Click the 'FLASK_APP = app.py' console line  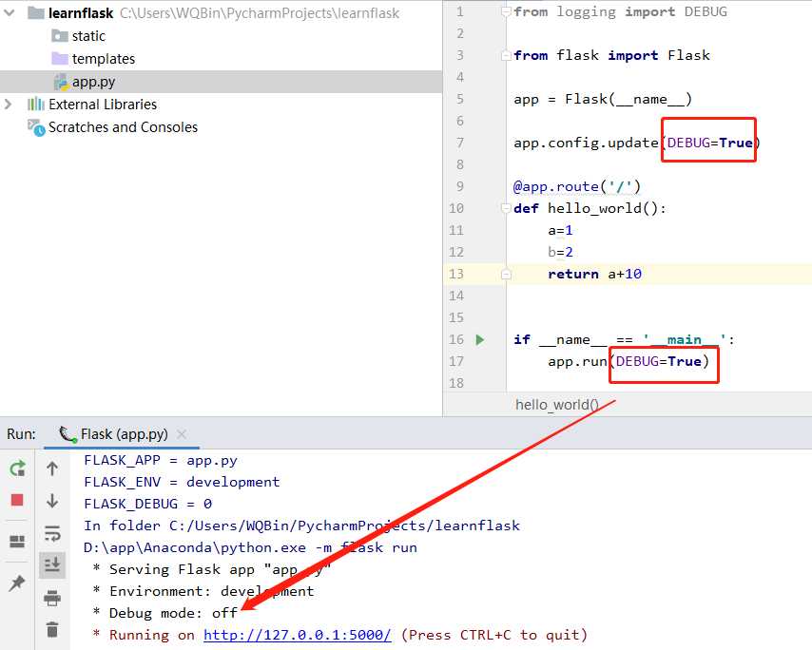coord(161,461)
